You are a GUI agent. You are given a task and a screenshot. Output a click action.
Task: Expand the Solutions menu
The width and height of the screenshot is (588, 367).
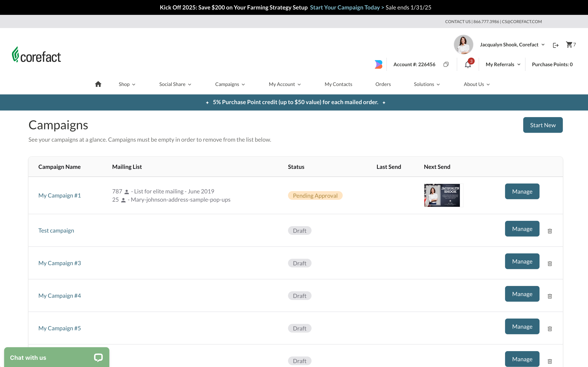[427, 84]
